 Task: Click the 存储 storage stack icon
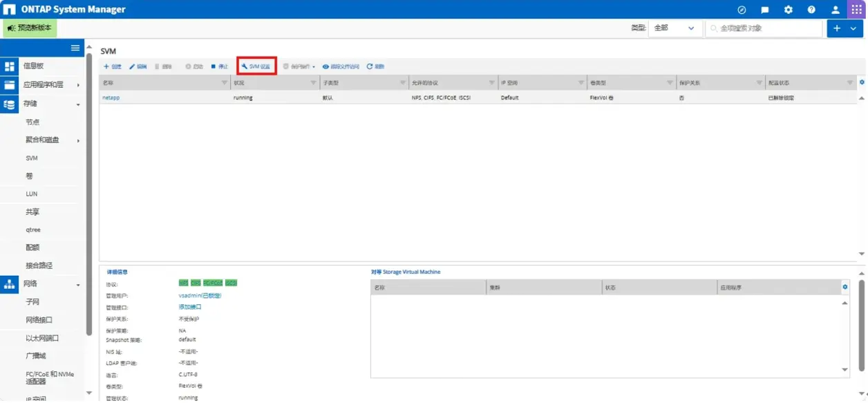coord(10,104)
